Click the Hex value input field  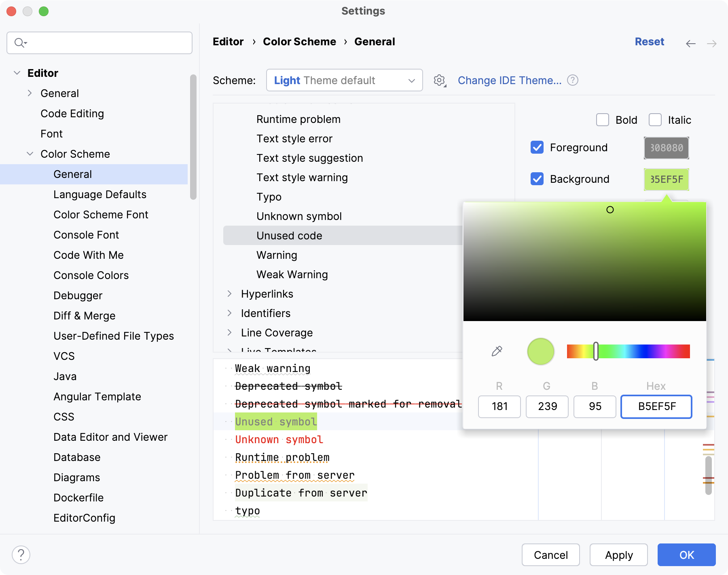656,407
